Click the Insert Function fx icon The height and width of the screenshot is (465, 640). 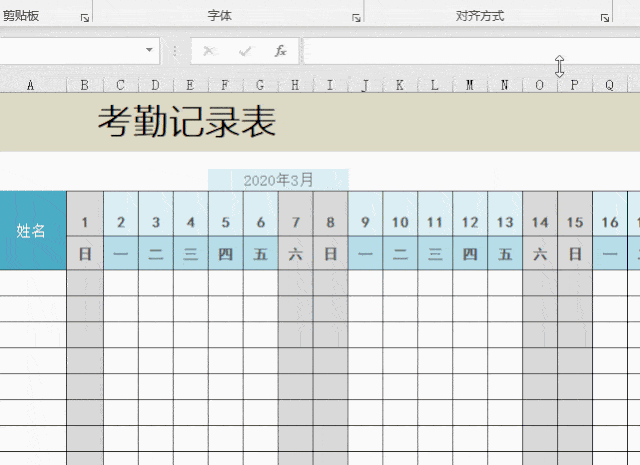(x=280, y=51)
